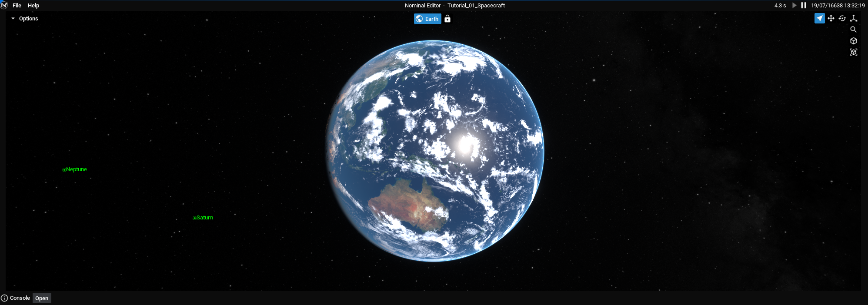Open the Earth target selector
This screenshot has height=305, width=868.
(427, 19)
